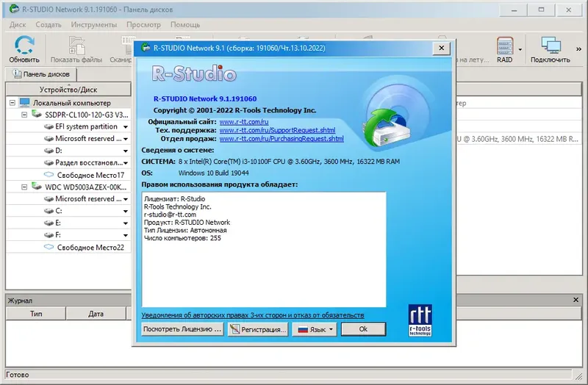Click the R-Studio app icon in dialog title

(146, 48)
